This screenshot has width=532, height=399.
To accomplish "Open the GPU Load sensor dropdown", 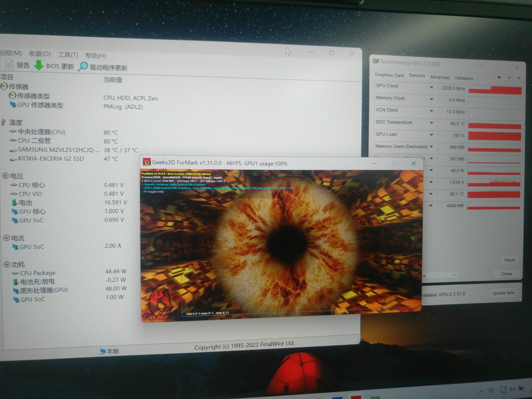I will 431,135.
